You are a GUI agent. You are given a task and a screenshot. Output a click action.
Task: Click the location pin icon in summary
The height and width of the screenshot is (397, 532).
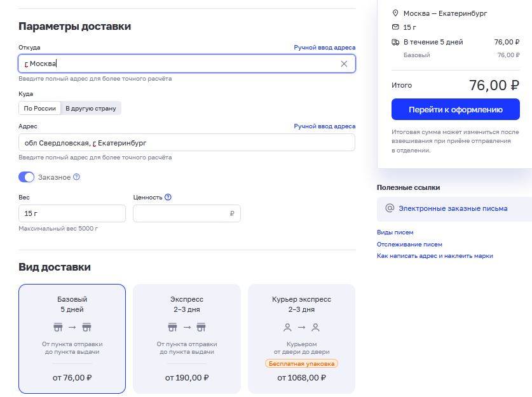click(395, 13)
